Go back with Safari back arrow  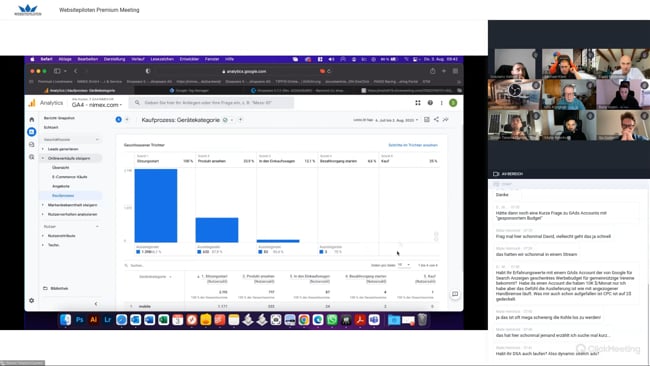click(x=76, y=71)
